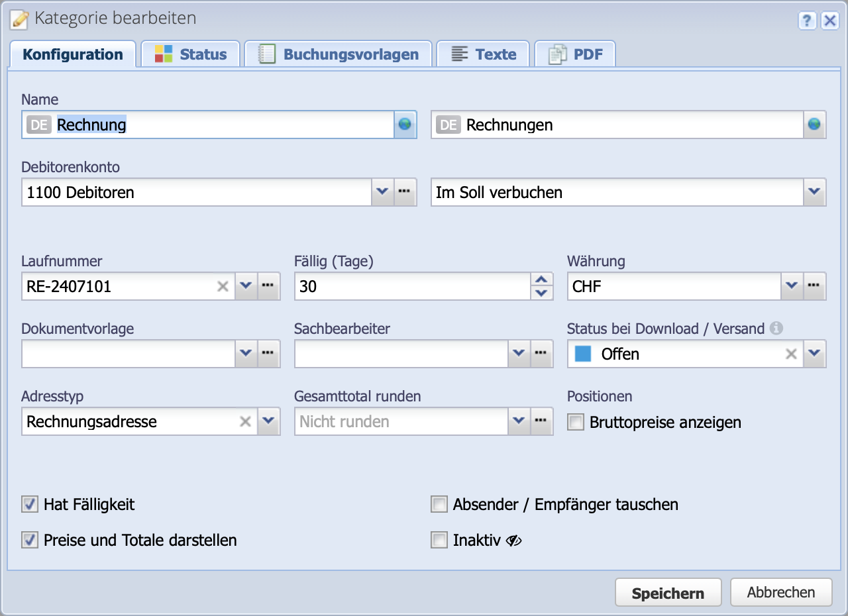Clear the Offen status with the X icon

click(x=791, y=354)
